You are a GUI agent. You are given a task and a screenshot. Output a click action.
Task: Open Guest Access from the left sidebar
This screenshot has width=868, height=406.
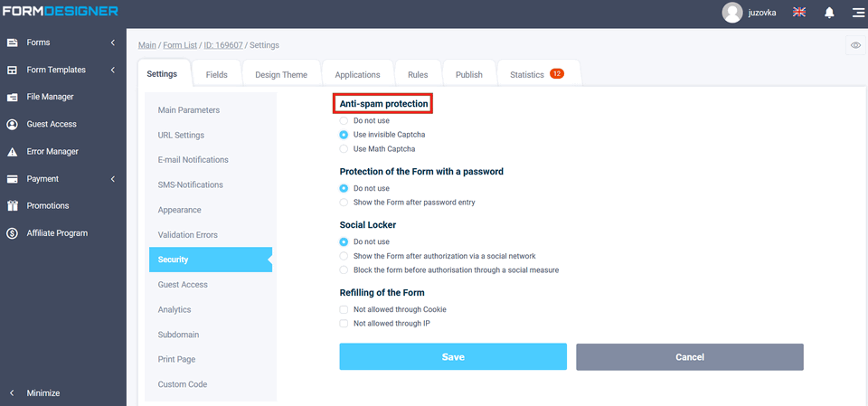51,124
